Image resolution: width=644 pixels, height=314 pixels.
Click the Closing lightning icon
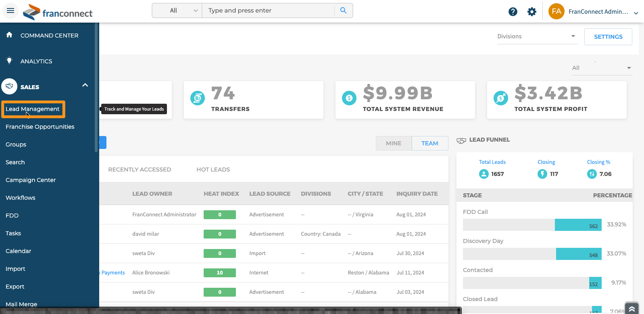(x=542, y=174)
